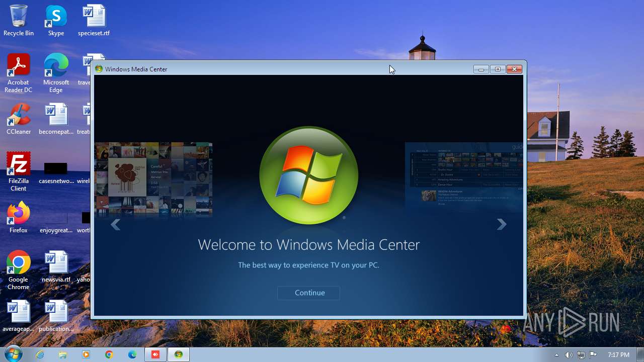Minimize the Windows Media Center window
The image size is (644, 362).
click(x=481, y=69)
